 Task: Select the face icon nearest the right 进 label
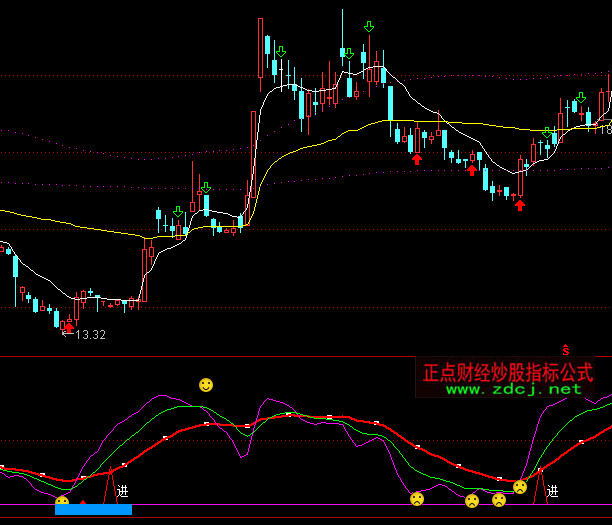click(x=520, y=487)
